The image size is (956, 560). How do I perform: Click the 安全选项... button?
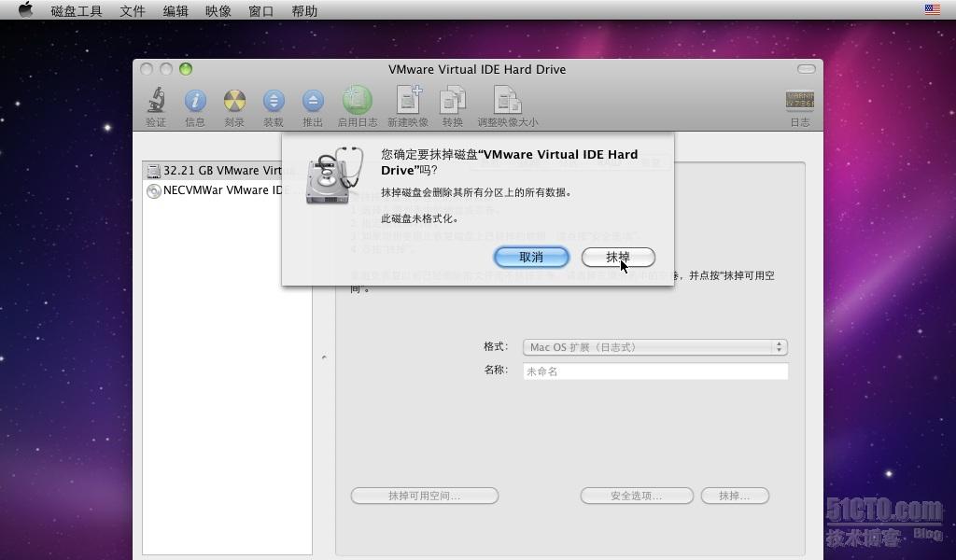[637, 496]
